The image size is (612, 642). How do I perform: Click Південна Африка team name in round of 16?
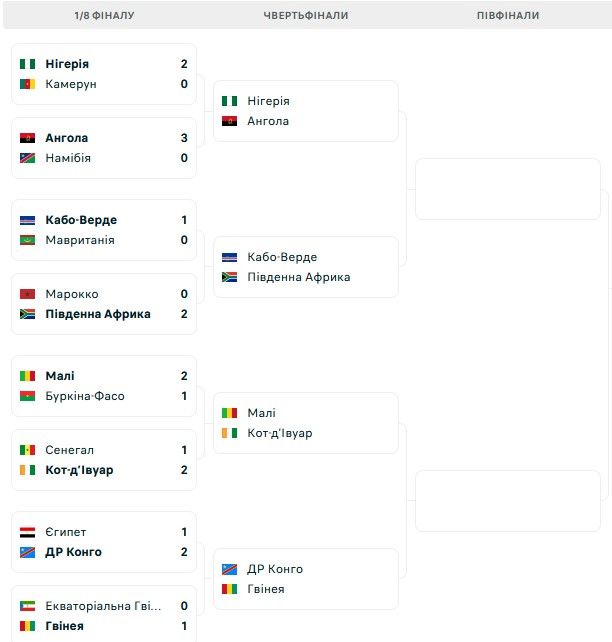tap(98, 314)
